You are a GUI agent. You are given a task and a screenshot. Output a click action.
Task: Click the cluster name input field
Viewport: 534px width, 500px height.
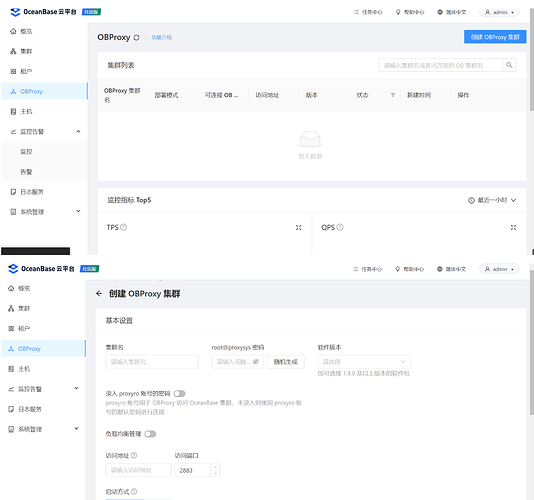click(x=152, y=362)
